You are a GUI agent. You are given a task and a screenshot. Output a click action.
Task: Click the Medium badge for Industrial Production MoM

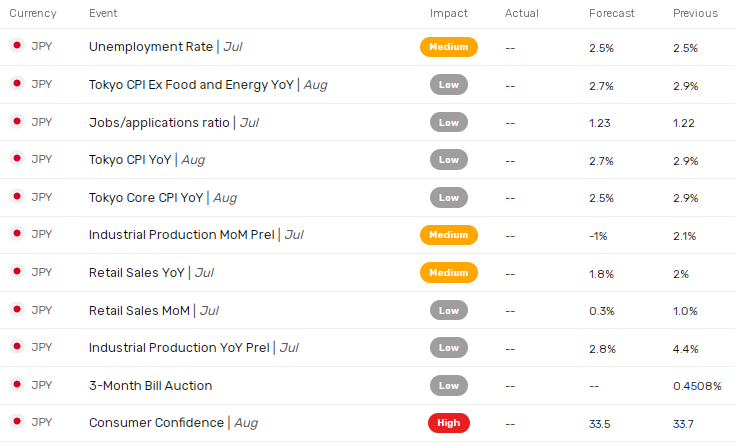tap(449, 235)
